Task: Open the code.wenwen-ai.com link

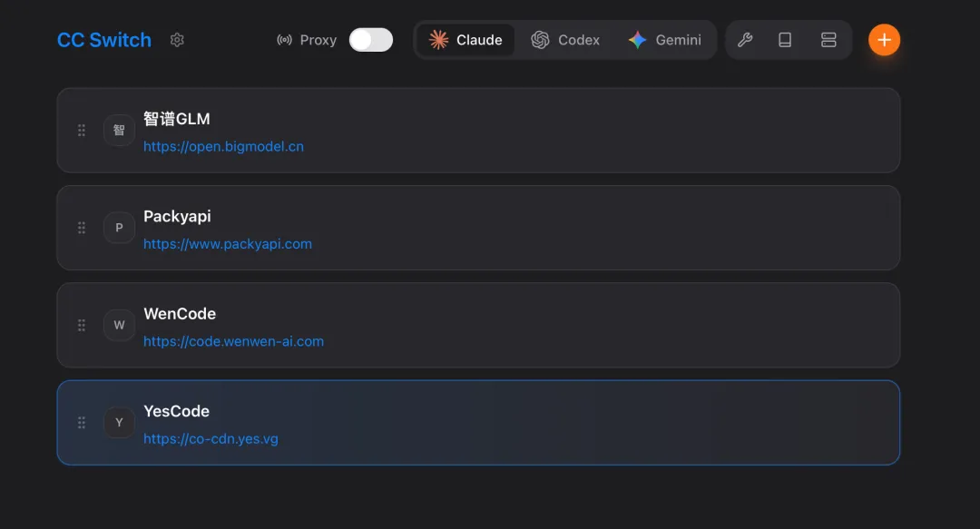Action: pos(233,341)
